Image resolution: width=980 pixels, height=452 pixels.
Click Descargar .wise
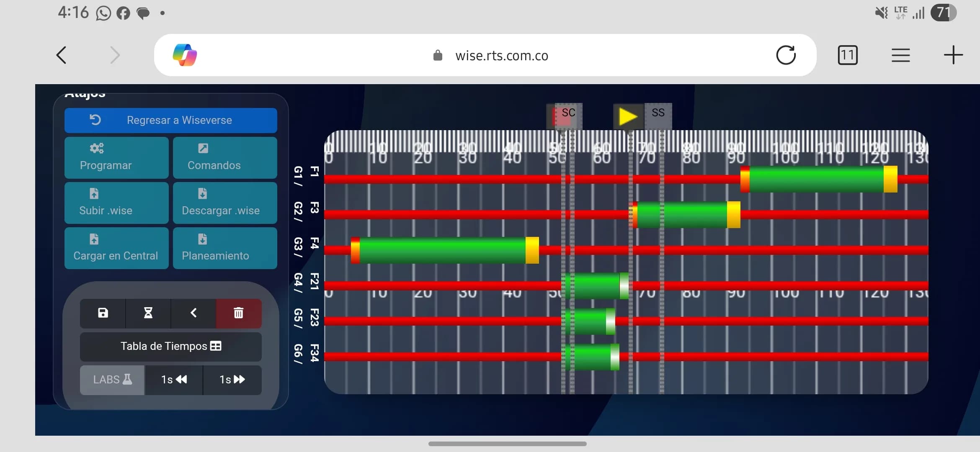click(x=224, y=203)
